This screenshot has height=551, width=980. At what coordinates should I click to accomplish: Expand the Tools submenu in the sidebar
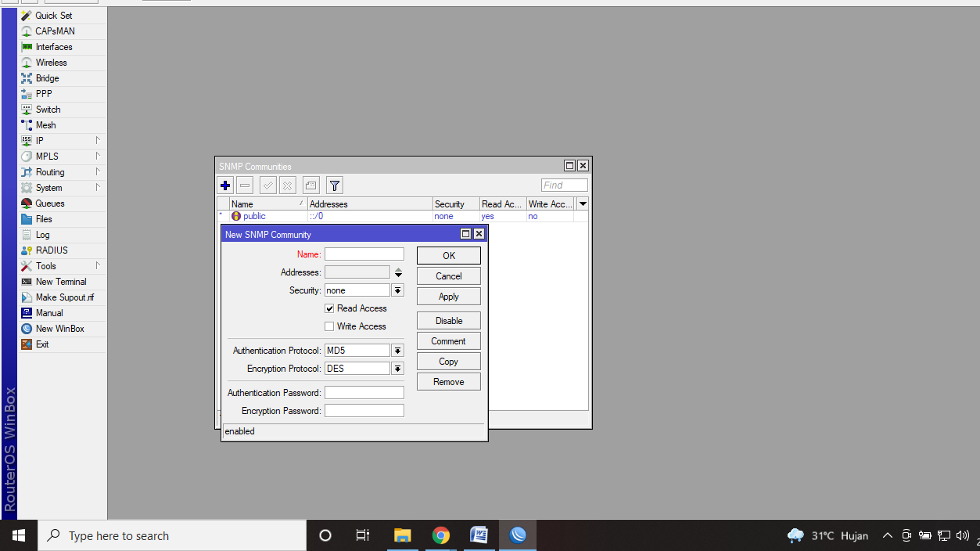point(98,266)
